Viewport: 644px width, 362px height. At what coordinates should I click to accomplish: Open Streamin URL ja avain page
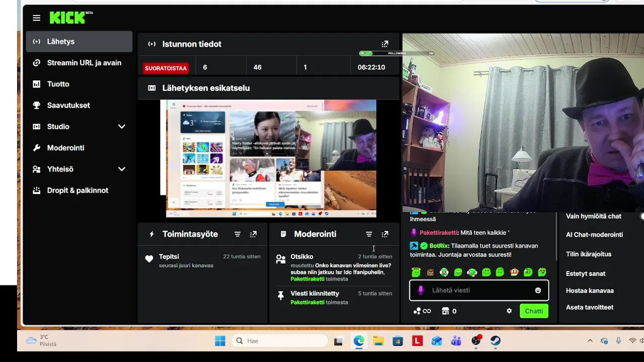click(x=79, y=63)
